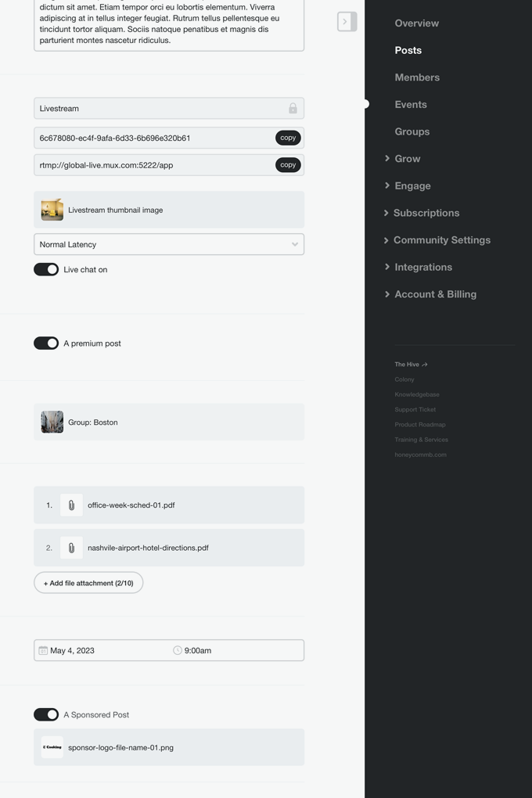The height and width of the screenshot is (798, 532).
Task: Disable the premium post toggle
Action: click(46, 343)
